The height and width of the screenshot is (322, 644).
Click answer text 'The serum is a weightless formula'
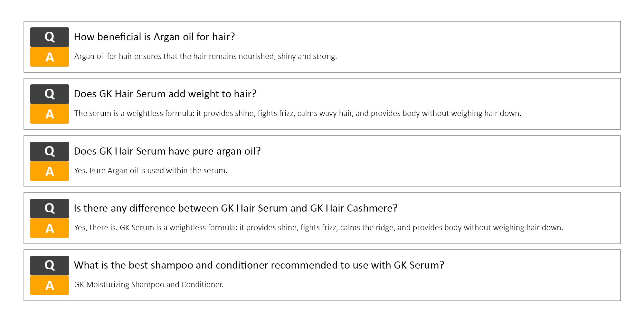[298, 113]
